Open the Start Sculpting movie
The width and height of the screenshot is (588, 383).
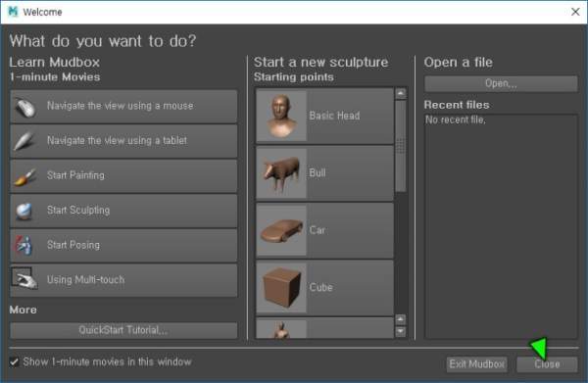123,211
